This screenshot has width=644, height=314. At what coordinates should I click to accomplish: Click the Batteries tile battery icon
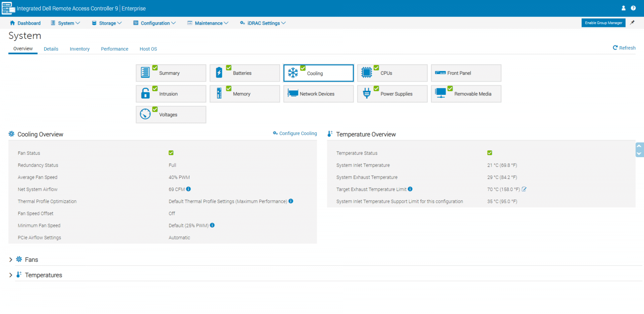pyautogui.click(x=219, y=72)
